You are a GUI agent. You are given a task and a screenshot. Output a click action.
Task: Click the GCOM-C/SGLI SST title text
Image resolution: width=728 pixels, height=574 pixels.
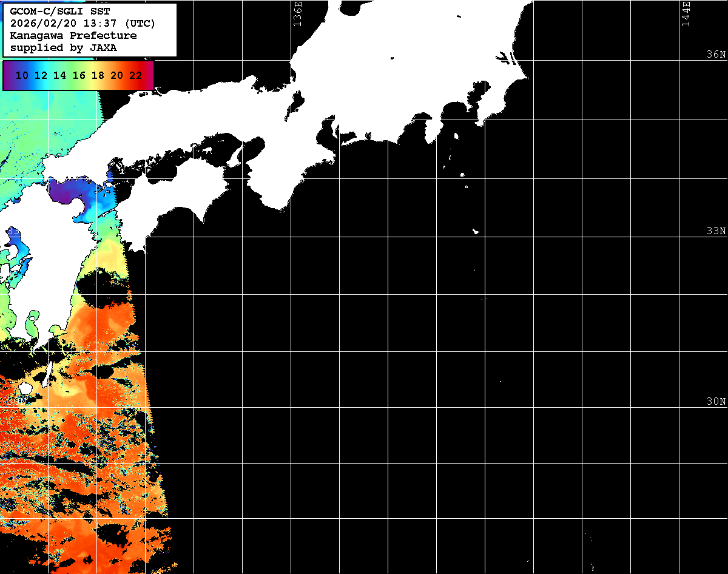[60, 12]
